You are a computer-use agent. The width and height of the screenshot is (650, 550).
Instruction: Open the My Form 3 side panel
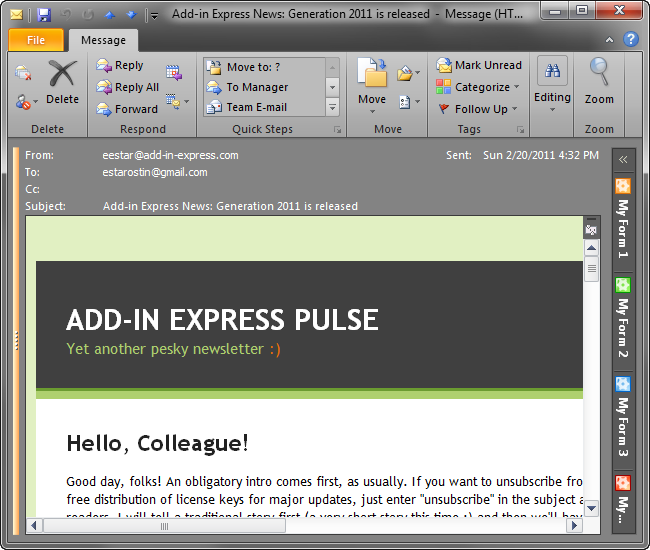tap(623, 417)
